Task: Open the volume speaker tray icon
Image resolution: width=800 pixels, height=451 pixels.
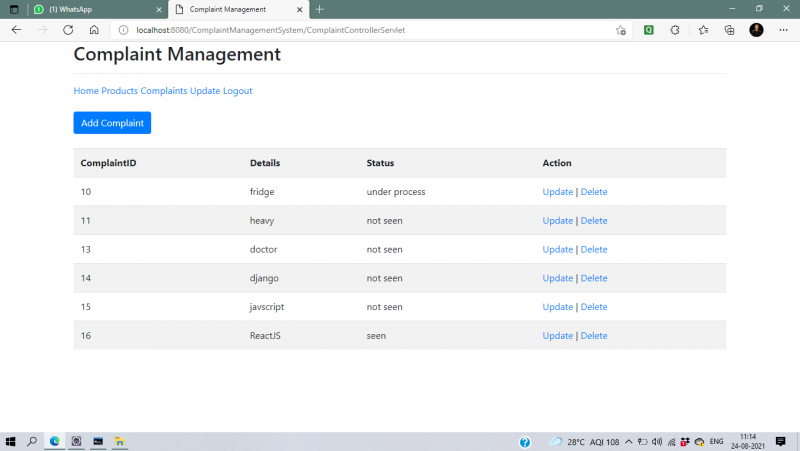Action: 657,442
